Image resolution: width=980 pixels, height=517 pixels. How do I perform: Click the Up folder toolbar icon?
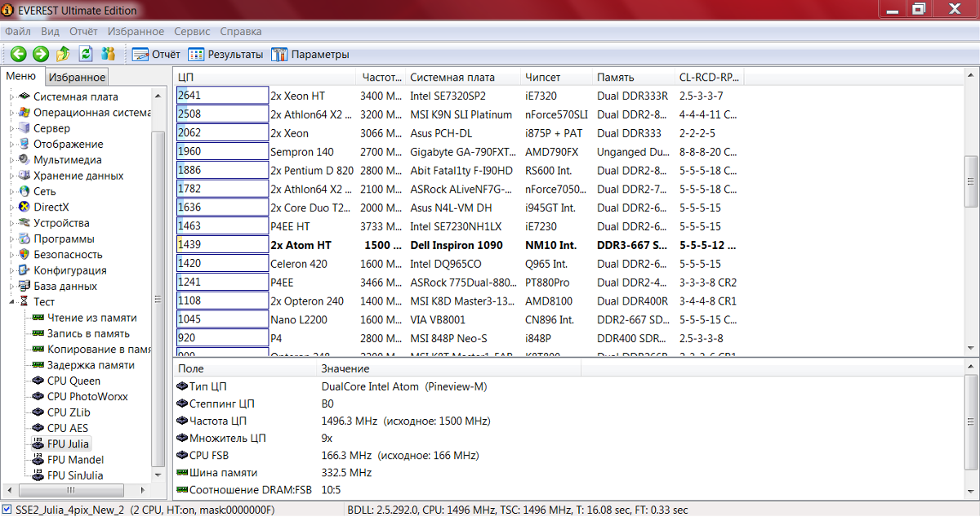click(x=63, y=54)
